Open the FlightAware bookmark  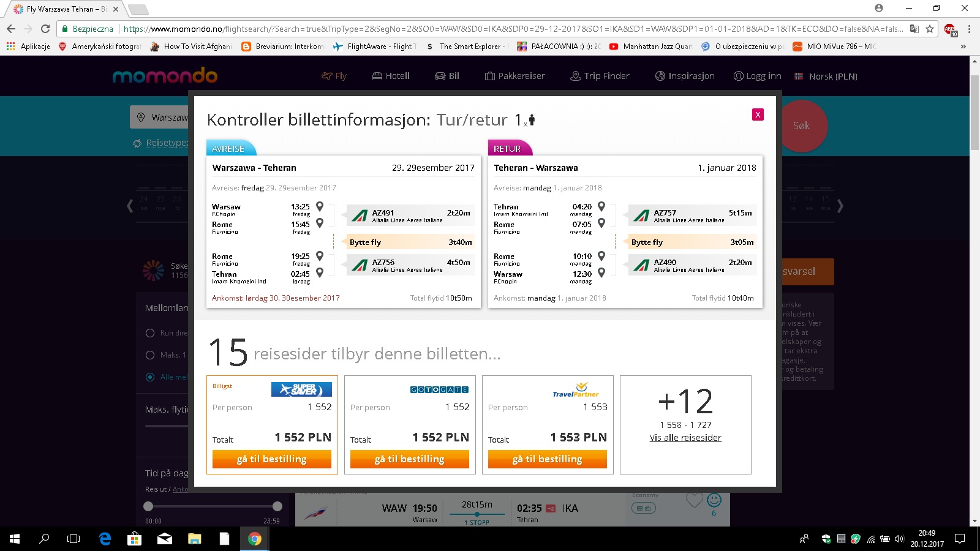375,47
